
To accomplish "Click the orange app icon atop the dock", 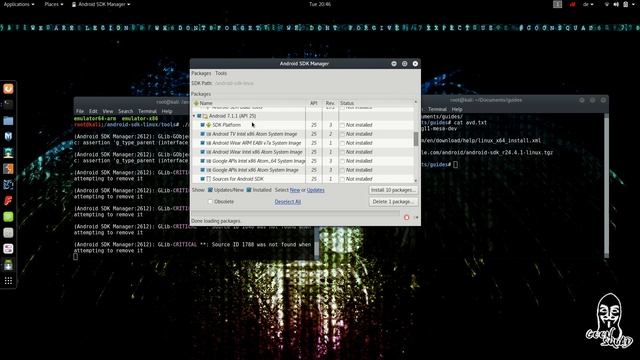I will coord(8,89).
